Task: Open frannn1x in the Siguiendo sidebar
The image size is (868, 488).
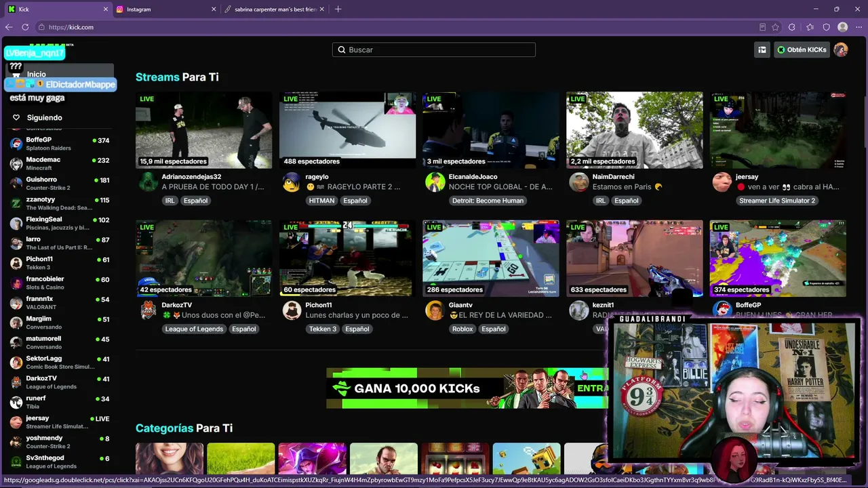Action: click(x=59, y=302)
